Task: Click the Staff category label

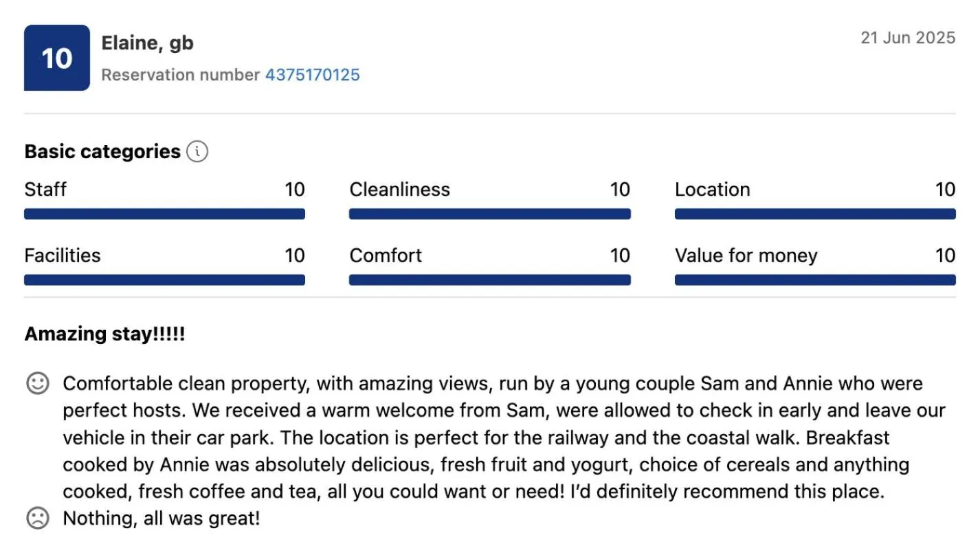Action: (45, 190)
